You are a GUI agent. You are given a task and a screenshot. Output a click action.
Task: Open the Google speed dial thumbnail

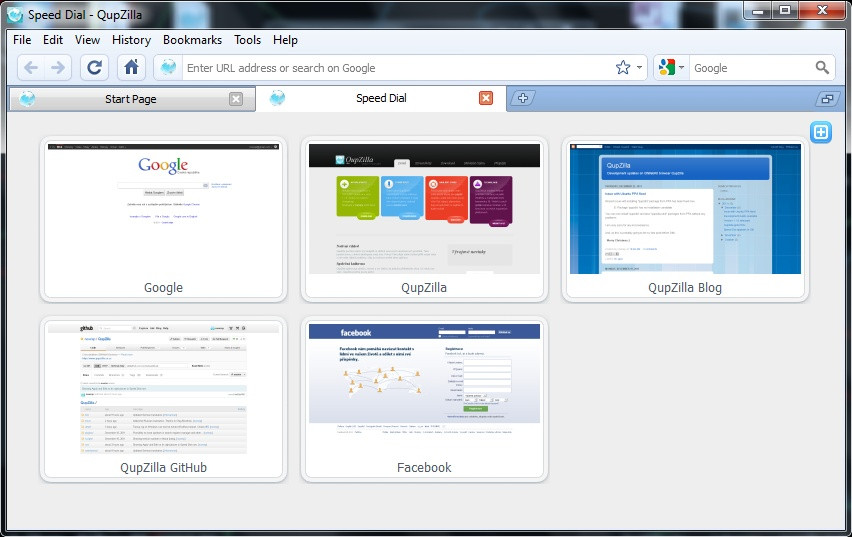tap(163, 209)
